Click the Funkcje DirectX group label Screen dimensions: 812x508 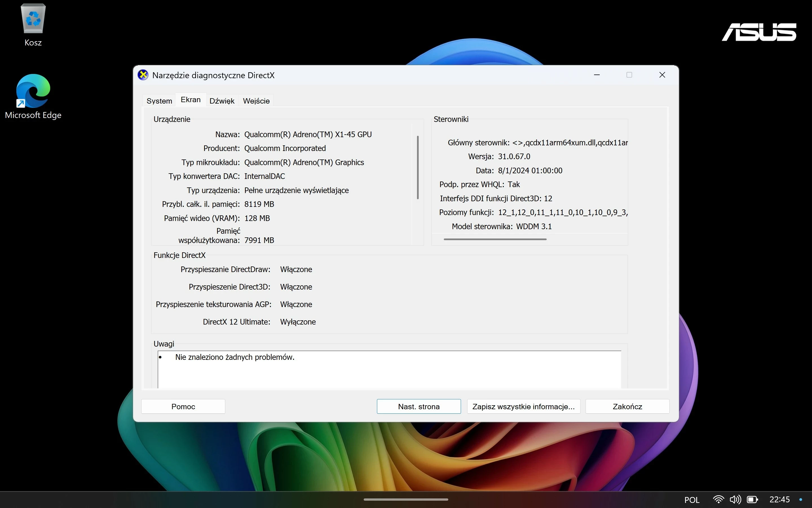tap(180, 255)
